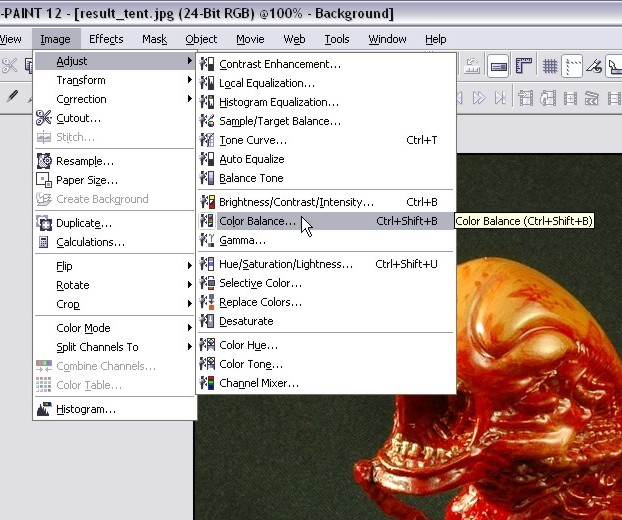Choose Contrast Enhancement... entry
622x520 pixels.
click(326, 64)
